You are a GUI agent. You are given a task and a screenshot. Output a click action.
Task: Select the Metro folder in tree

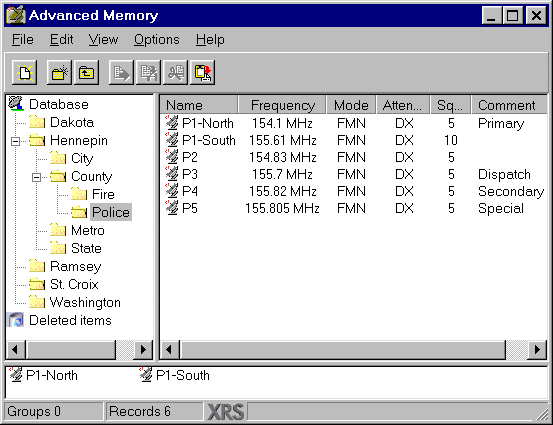tap(88, 230)
